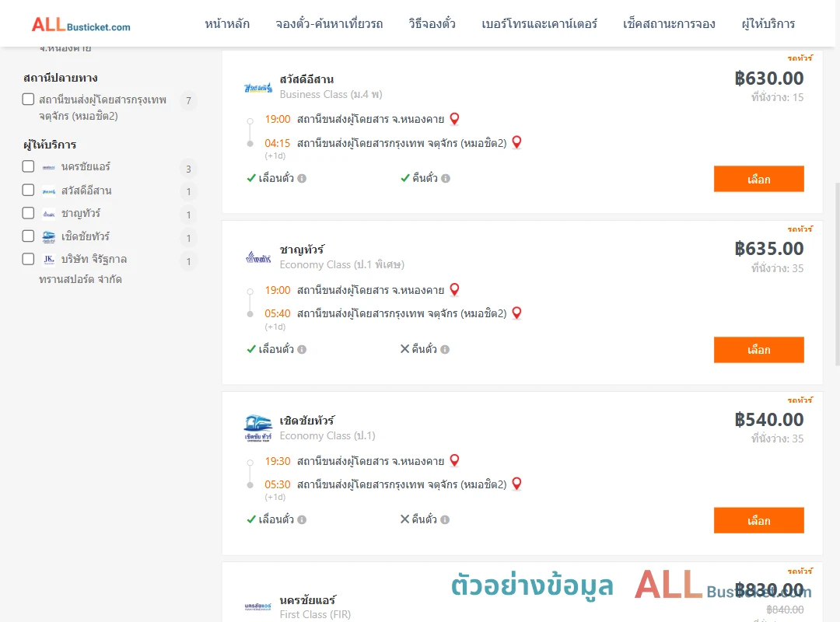Viewport: 840px width, 622px height.
Task: Select the ฿540.00 เชิดชัยทัวร์ trip with เลือก
Action: tap(758, 520)
